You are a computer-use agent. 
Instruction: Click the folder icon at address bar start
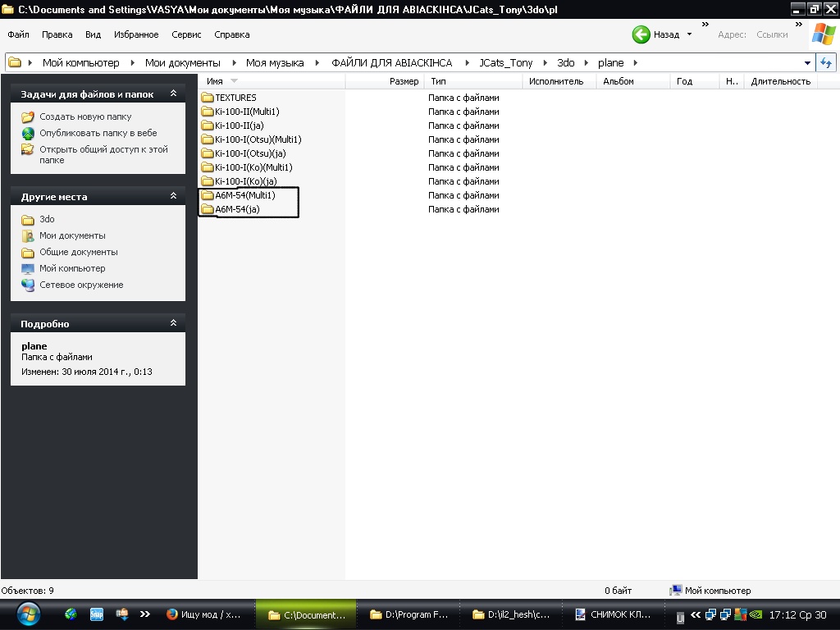coord(15,62)
